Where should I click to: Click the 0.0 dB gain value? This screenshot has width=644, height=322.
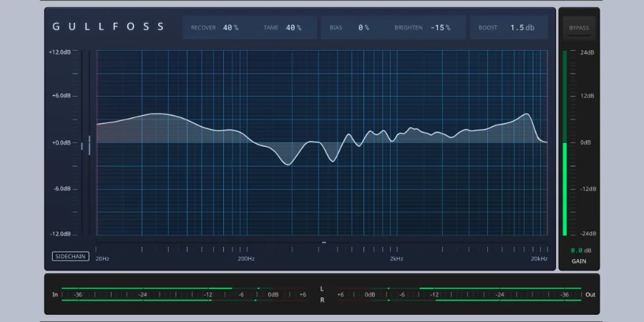pyautogui.click(x=581, y=250)
